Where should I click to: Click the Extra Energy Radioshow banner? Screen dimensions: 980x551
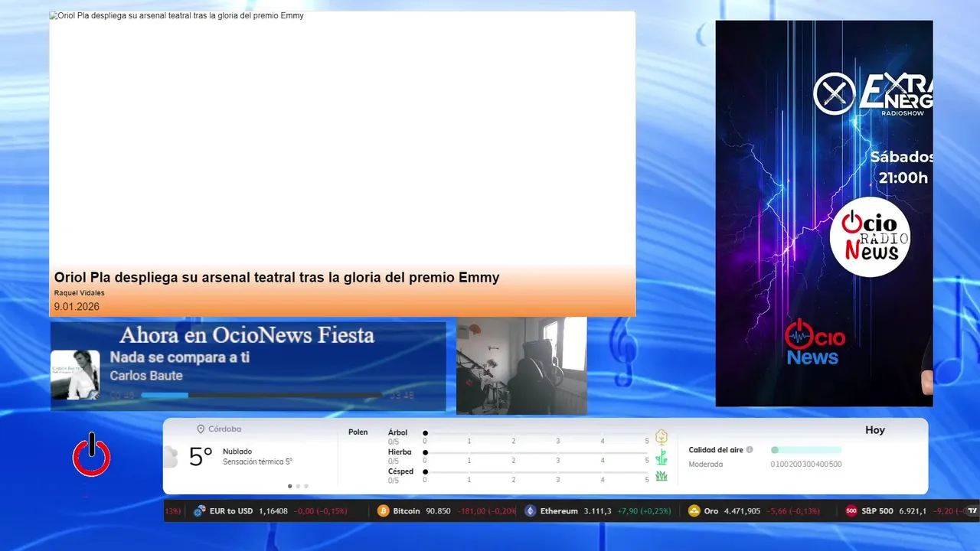pyautogui.click(x=824, y=214)
